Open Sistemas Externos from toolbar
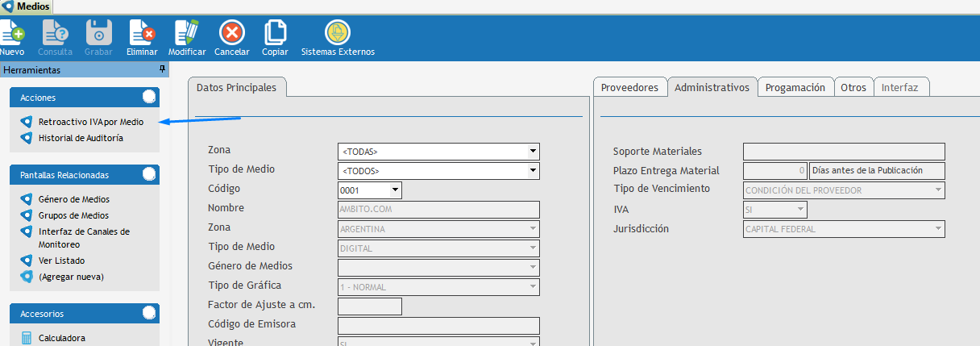 tap(338, 33)
